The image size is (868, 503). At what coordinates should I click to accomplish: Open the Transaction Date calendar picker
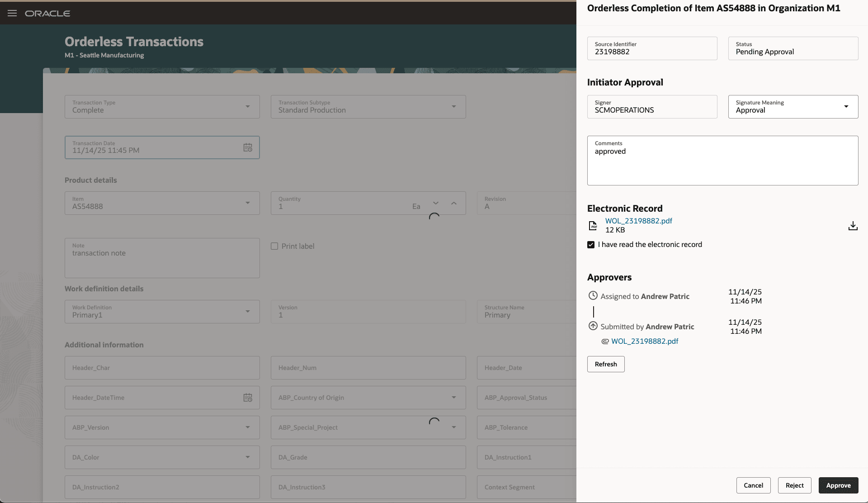point(247,147)
